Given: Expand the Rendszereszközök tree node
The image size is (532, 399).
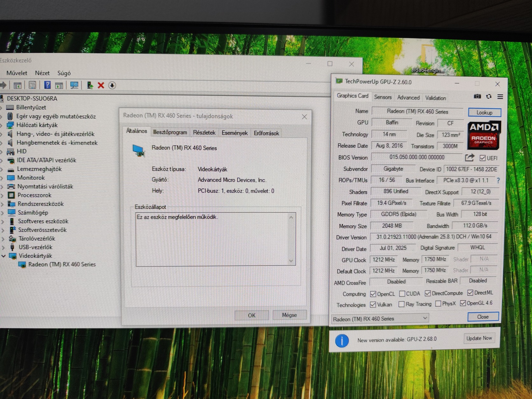Looking at the screenshot, I should coord(2,204).
